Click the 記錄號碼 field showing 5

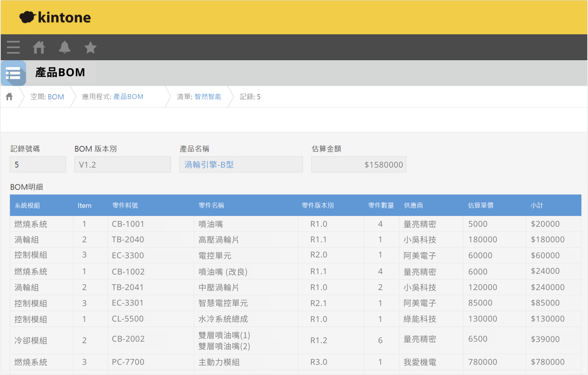pos(38,165)
